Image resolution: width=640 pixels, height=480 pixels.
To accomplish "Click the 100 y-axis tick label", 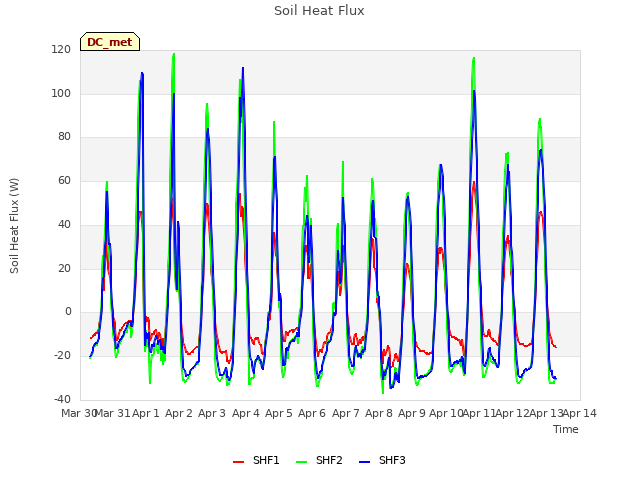I will coord(61,93).
